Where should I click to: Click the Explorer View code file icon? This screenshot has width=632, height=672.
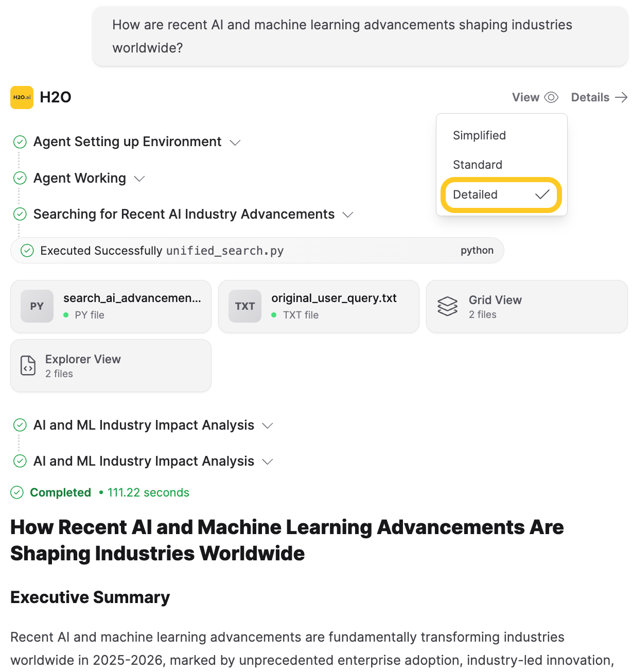point(28,365)
